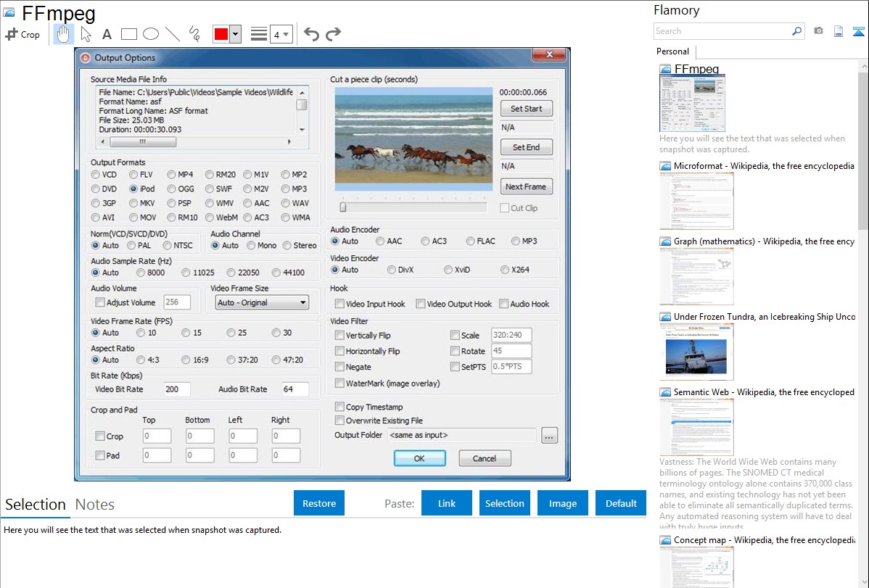
Task: Select the MP4 output format
Action: (x=171, y=175)
